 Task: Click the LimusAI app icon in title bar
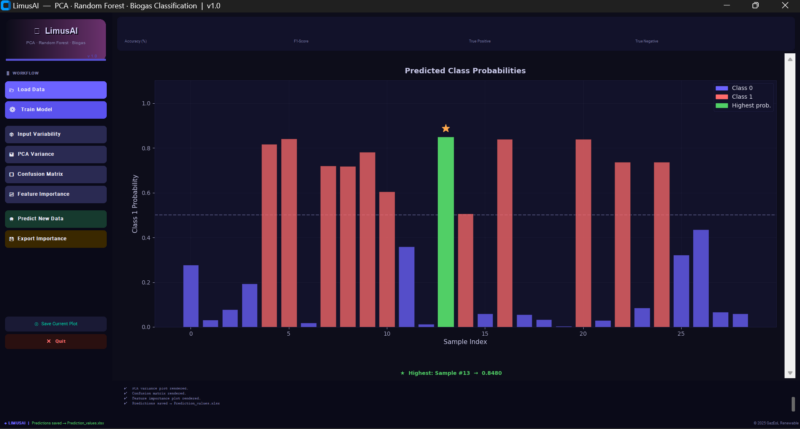click(6, 6)
